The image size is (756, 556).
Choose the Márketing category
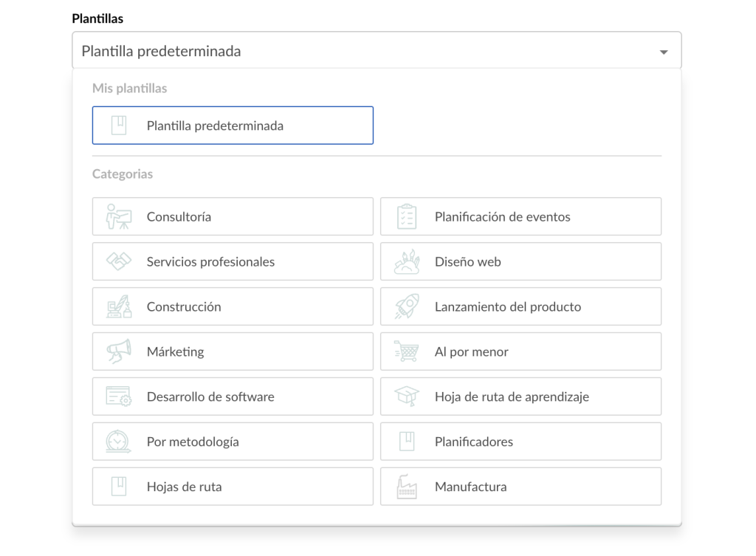[233, 351]
